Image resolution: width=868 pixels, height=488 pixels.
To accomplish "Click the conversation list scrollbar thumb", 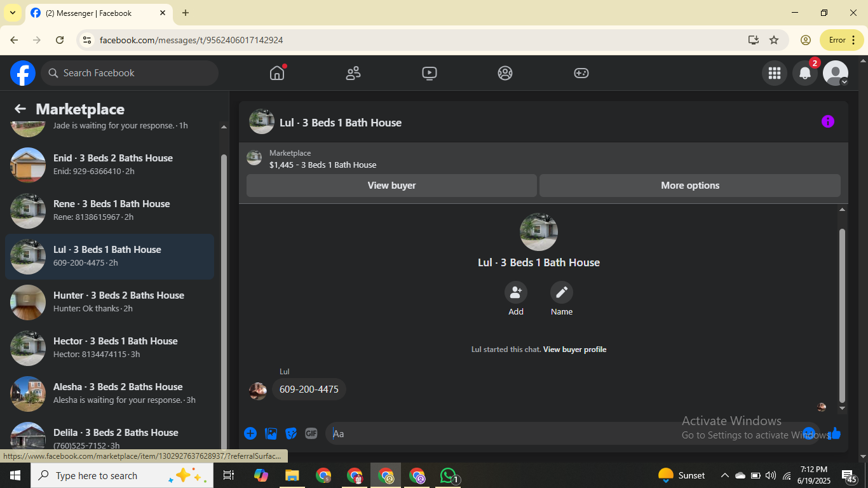I will [x=224, y=302].
